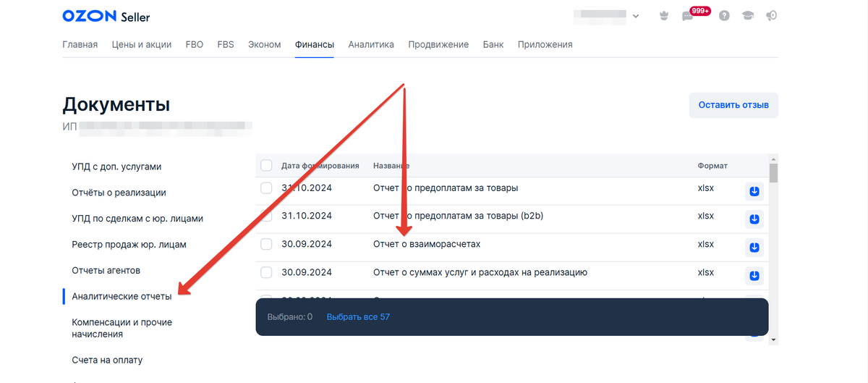Select Аналитические отчеты in sidebar

coord(122,296)
